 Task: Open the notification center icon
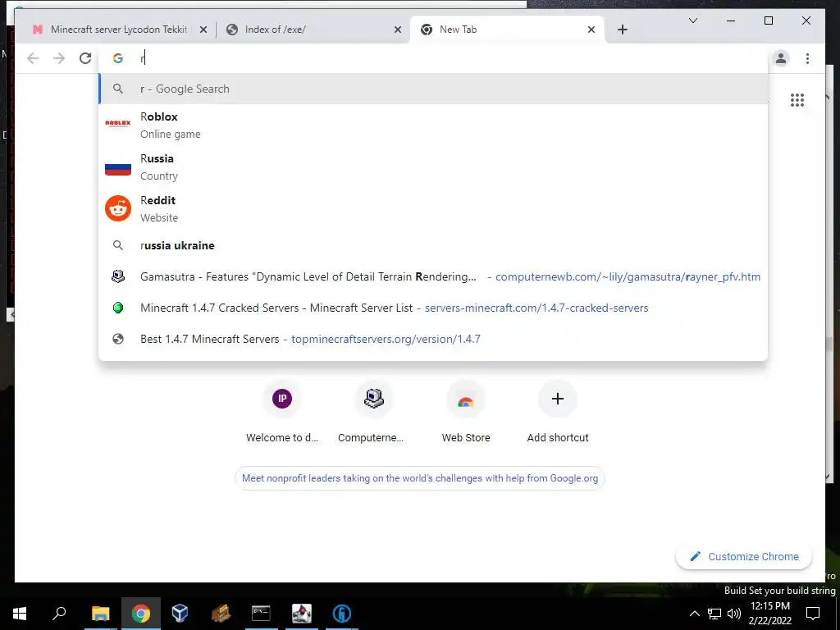(813, 614)
